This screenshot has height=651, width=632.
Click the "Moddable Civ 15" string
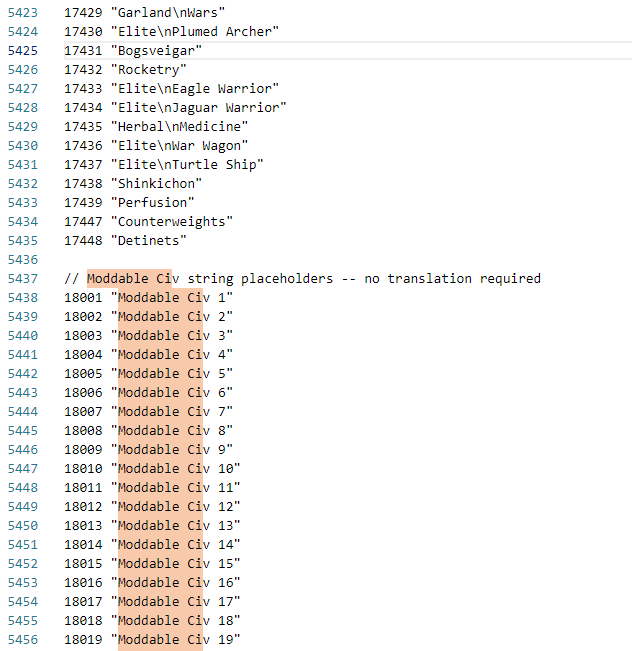click(x=176, y=563)
